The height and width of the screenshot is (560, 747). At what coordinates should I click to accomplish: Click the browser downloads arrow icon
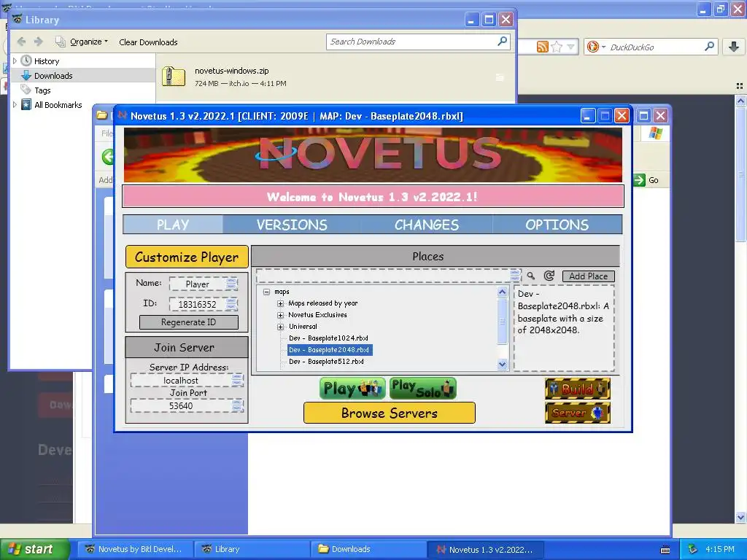[x=734, y=46]
